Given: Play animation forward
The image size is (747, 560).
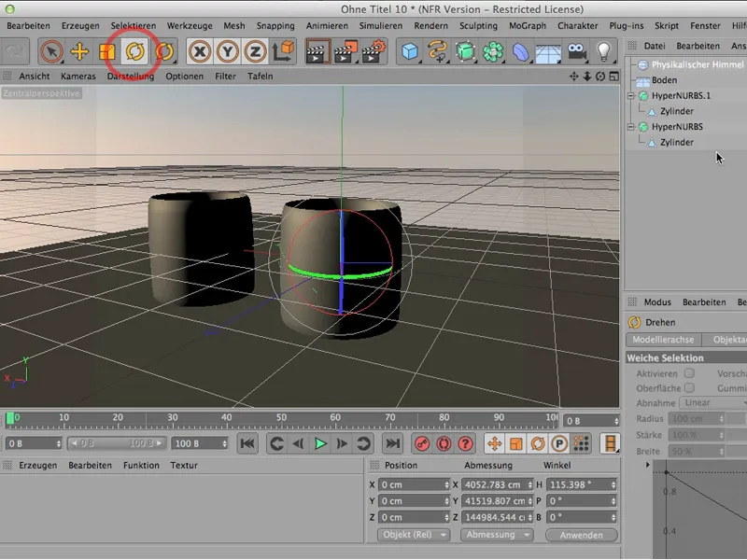Looking at the screenshot, I should 320,444.
